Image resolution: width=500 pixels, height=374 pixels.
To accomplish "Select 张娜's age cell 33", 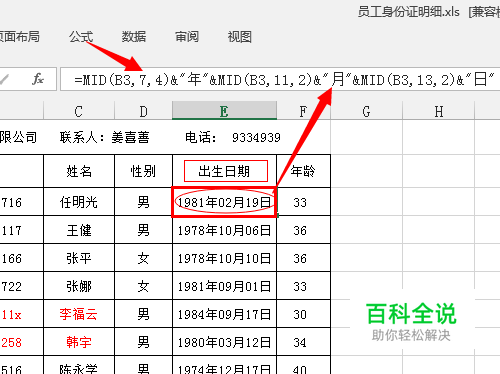I will [303, 286].
